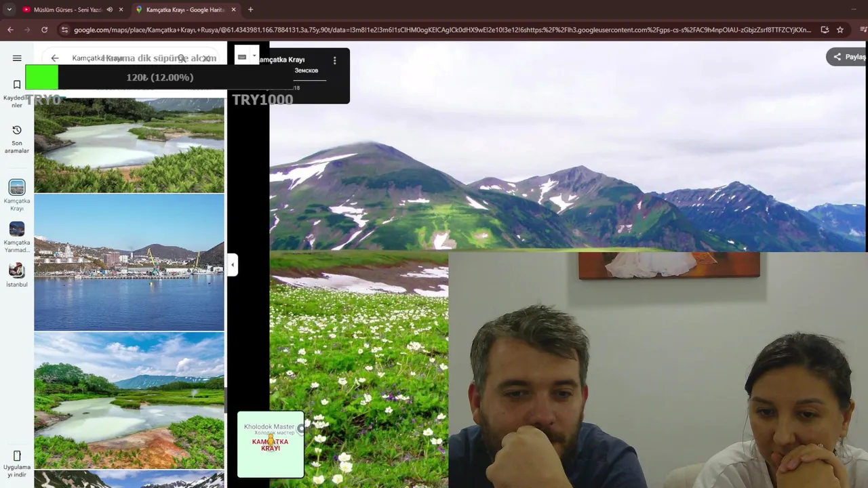Bookmark this page with star icon
This screenshot has width=868, height=488.
840,30
